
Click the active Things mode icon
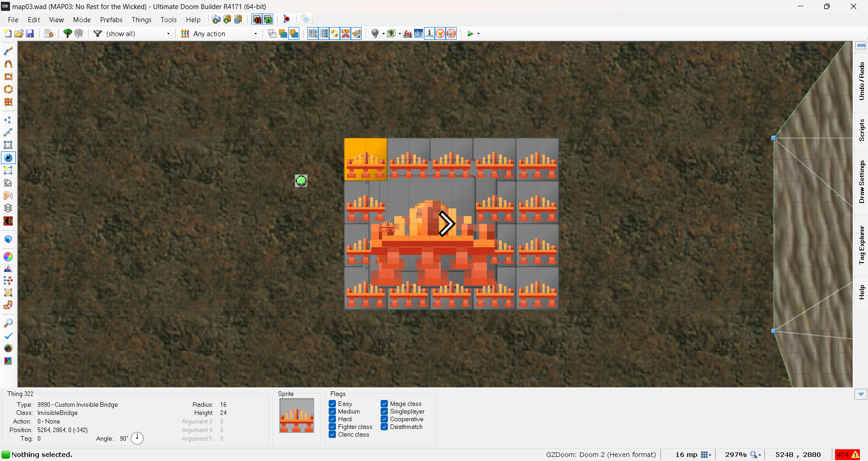click(8, 158)
